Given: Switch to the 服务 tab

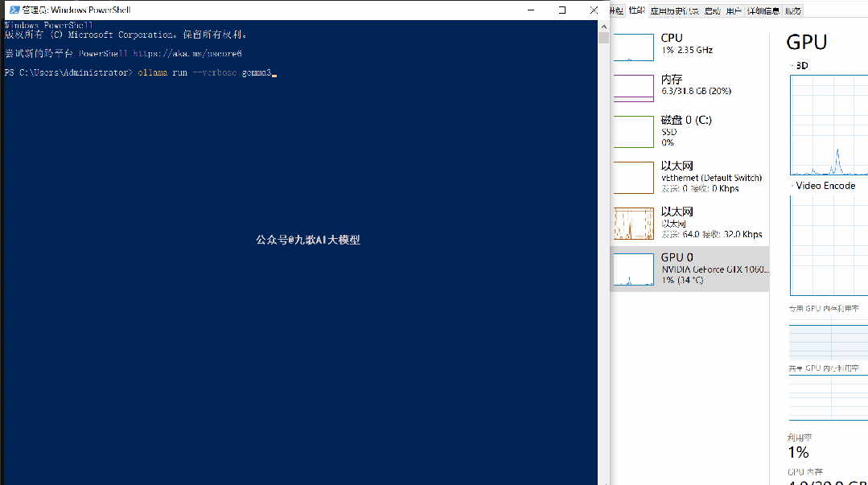Looking at the screenshot, I should [793, 10].
